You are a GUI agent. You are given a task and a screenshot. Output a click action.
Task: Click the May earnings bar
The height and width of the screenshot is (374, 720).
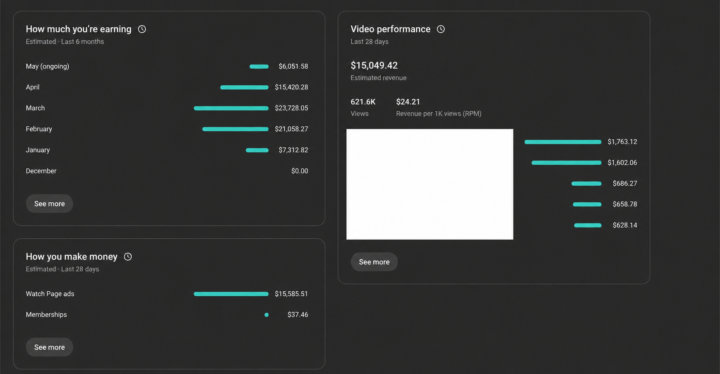pyautogui.click(x=259, y=67)
